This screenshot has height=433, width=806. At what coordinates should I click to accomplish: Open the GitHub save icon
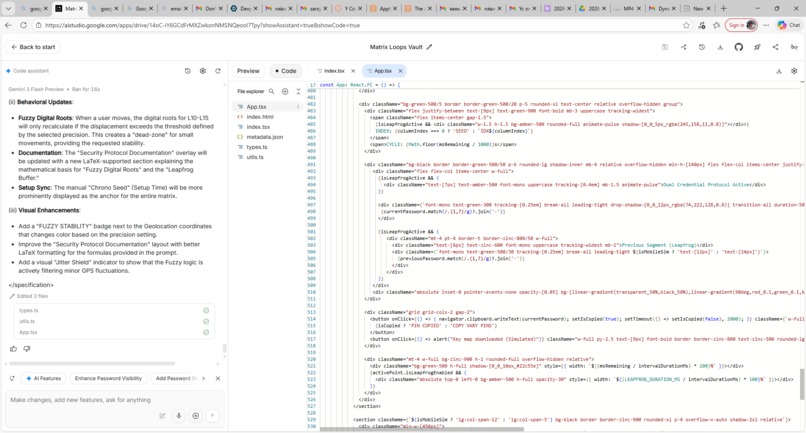click(738, 47)
